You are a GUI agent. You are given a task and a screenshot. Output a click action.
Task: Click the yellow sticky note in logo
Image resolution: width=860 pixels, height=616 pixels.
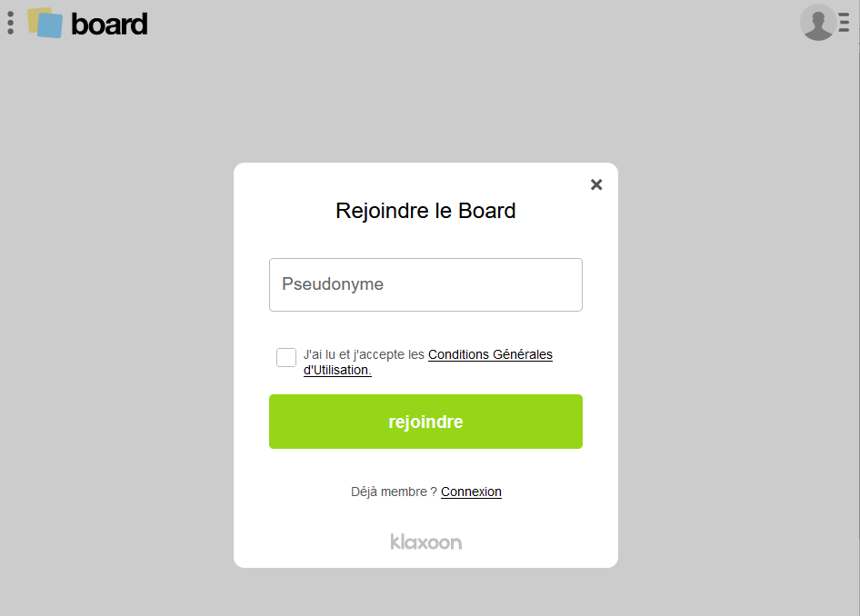(35, 15)
